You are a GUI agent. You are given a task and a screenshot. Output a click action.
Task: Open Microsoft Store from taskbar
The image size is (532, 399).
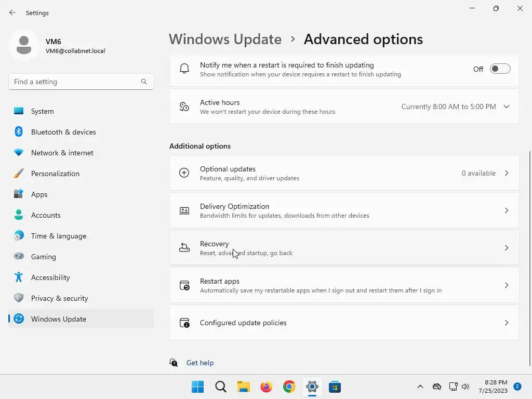point(335,387)
